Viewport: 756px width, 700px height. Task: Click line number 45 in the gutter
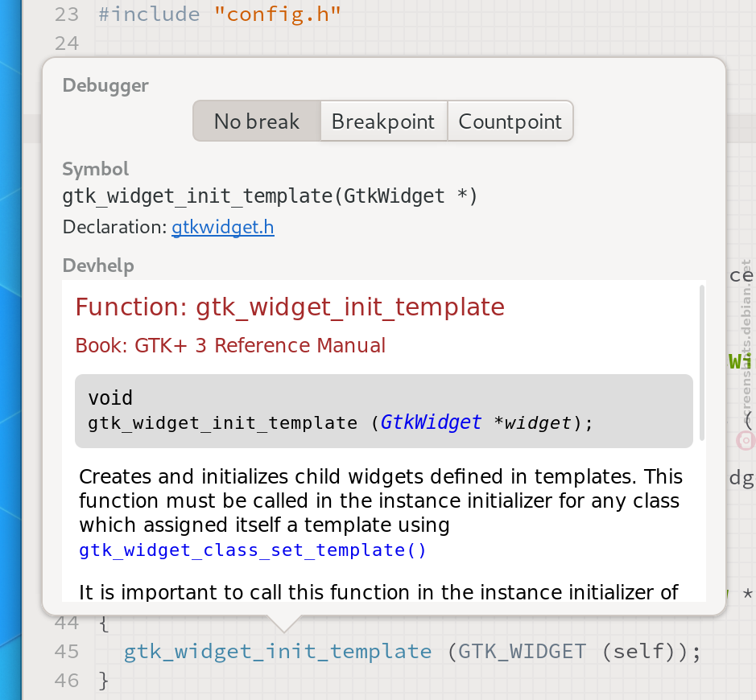(67, 652)
